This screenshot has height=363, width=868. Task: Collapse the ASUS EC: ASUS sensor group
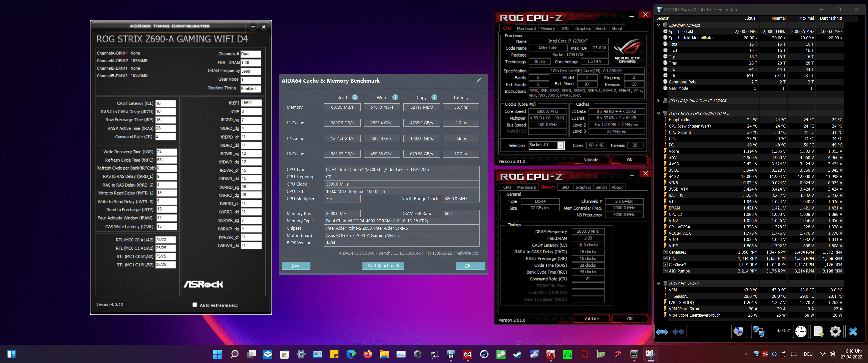(x=659, y=284)
